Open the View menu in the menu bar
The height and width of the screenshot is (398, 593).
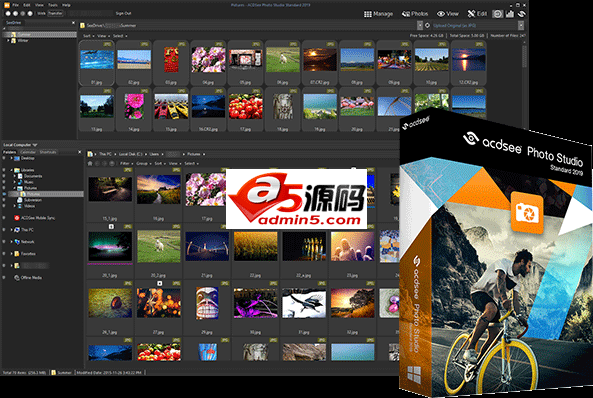pyautogui.click(x=39, y=5)
